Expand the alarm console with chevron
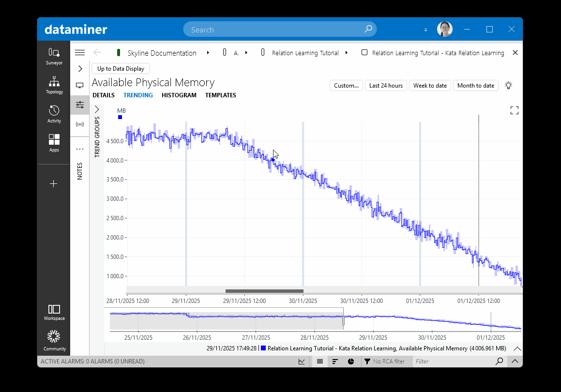Image resolution: width=561 pixels, height=392 pixels. click(x=515, y=362)
